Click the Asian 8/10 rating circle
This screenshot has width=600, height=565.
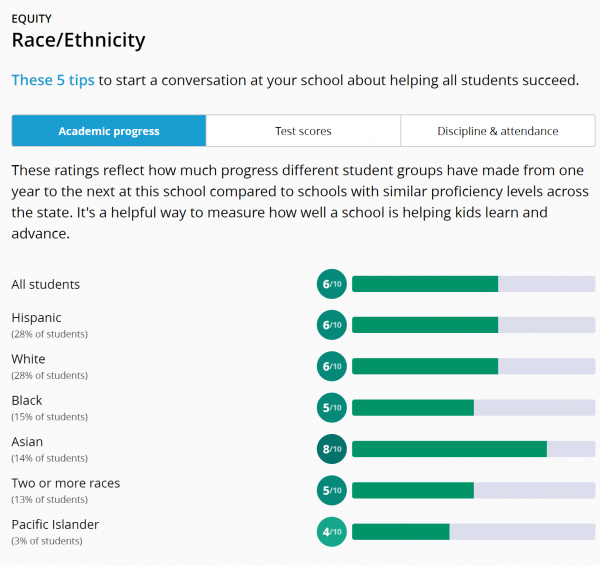coord(331,449)
